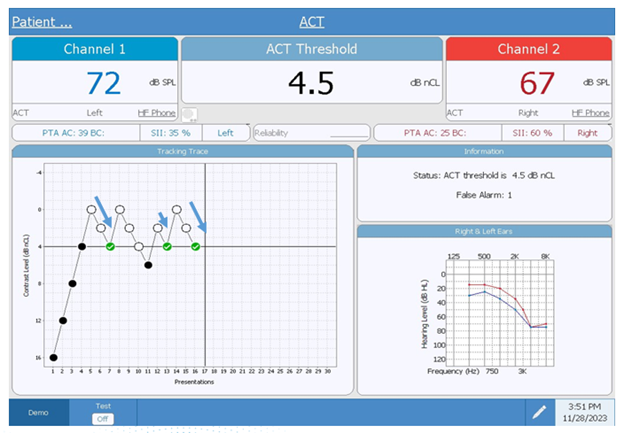Open the Patient menu in the header
This screenshot has height=433, width=624.
[42, 21]
